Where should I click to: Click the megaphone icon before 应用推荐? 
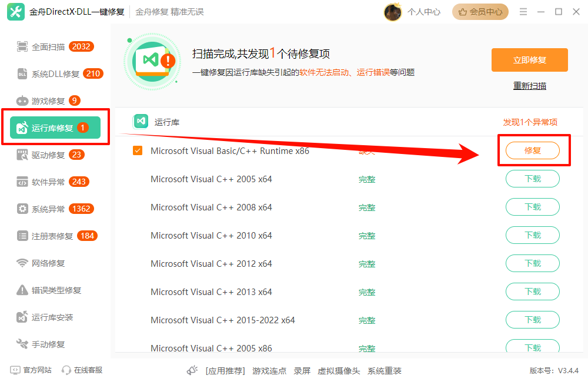point(192,370)
